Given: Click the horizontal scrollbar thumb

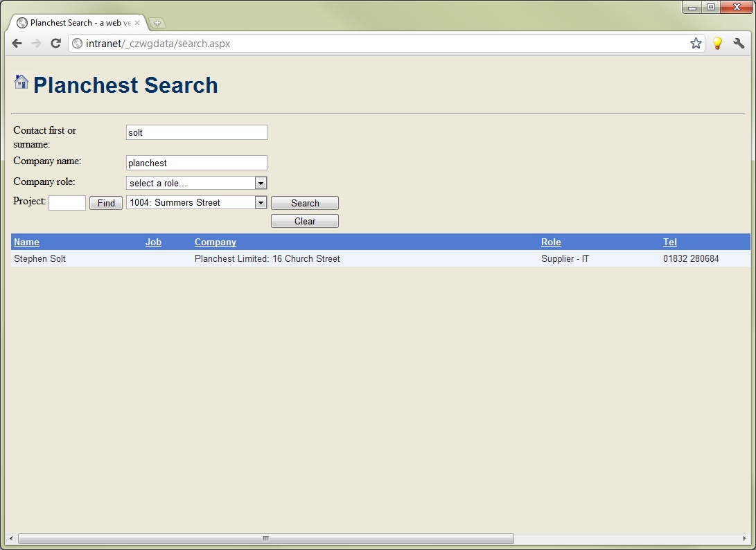Looking at the screenshot, I should click(265, 538).
